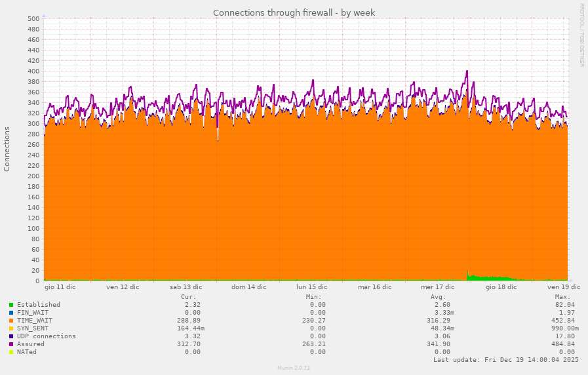
Task: Click the mar 16 dic axis label
Action: coord(374,287)
